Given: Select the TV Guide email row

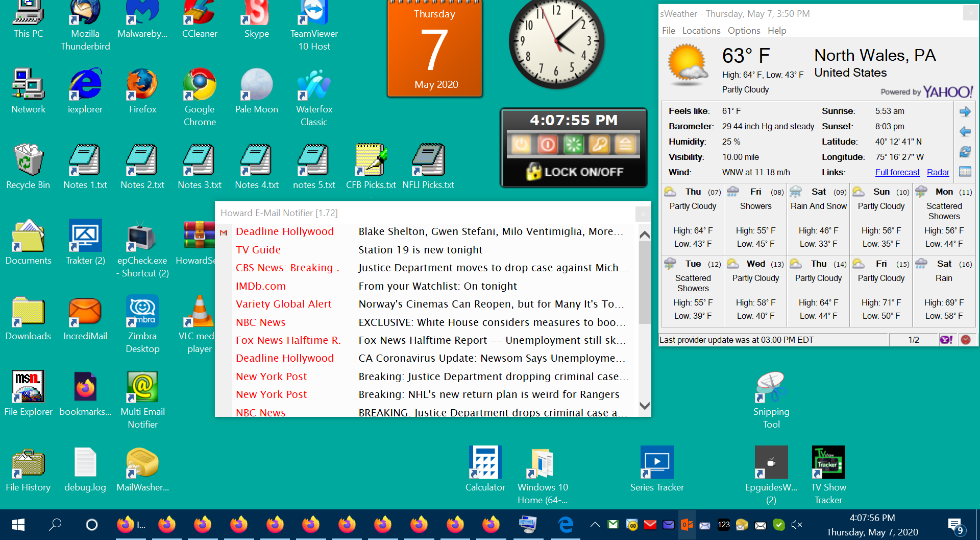Looking at the screenshot, I should (427, 250).
